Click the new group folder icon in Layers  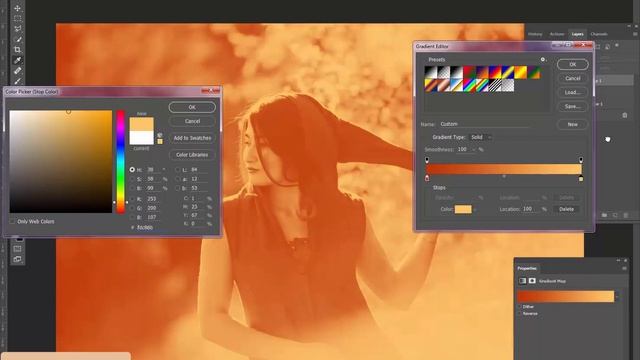pos(604,215)
